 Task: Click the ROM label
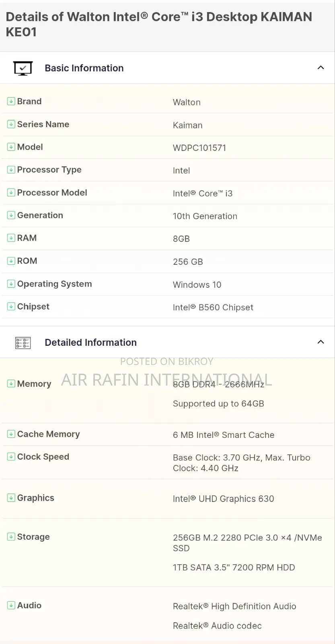tap(27, 261)
